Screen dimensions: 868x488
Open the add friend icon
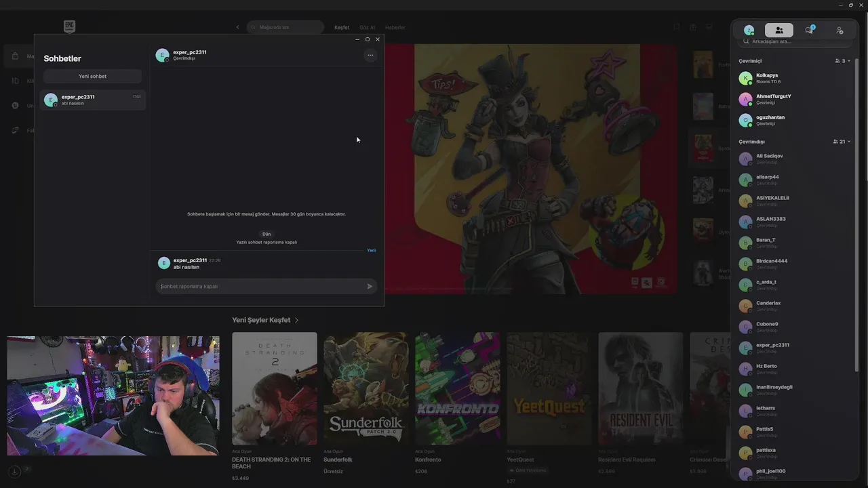point(840,30)
